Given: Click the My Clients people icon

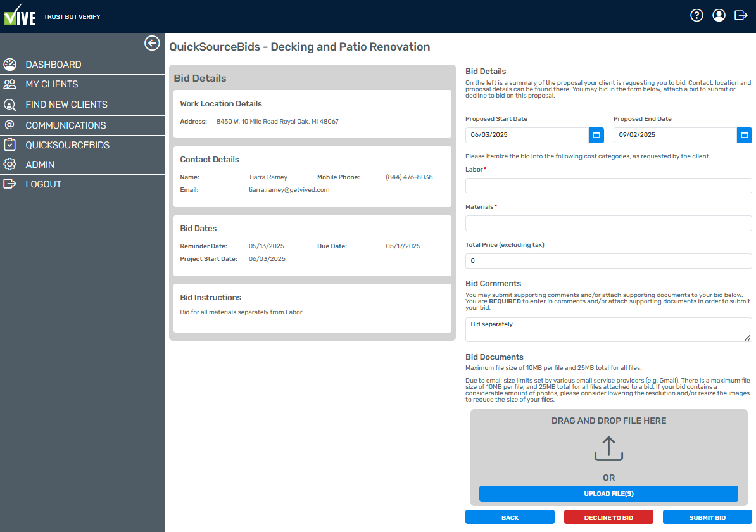Looking at the screenshot, I should 10,84.
